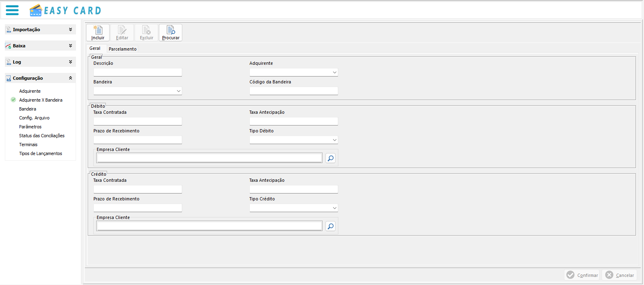Image resolution: width=644 pixels, height=285 pixels.
Task: Expand the Importação sidebar section
Action: tap(70, 30)
